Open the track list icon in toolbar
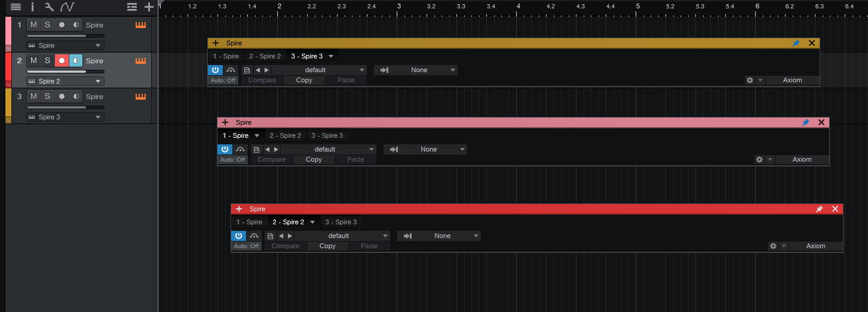The image size is (868, 312). [16, 7]
